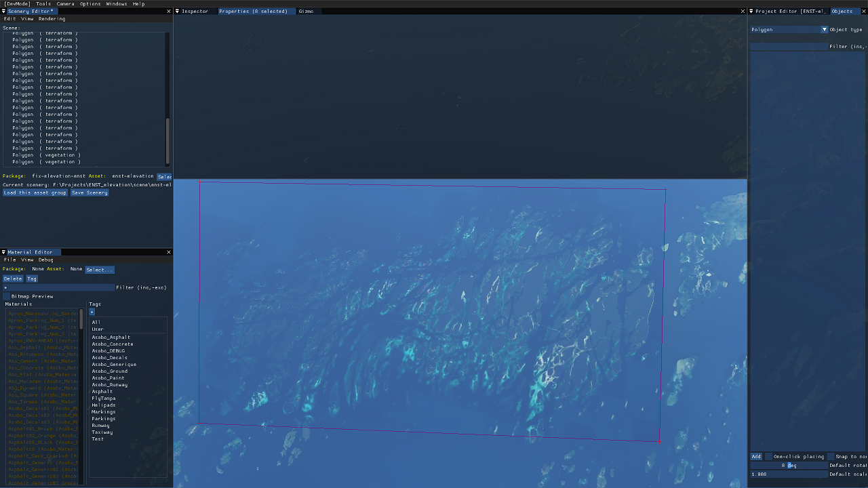Click the plus button under Tags
868x488 pixels.
(92, 312)
